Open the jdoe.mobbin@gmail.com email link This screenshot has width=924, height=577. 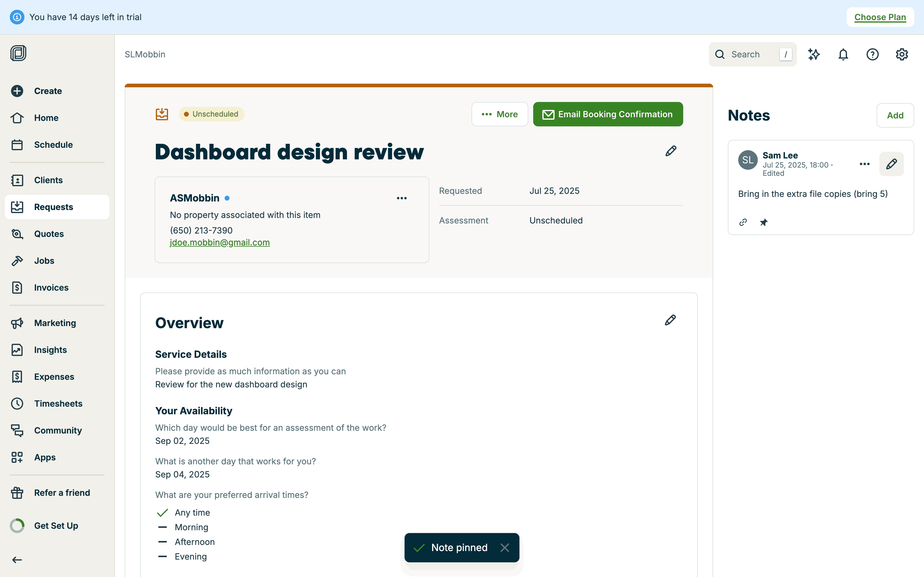pos(220,243)
